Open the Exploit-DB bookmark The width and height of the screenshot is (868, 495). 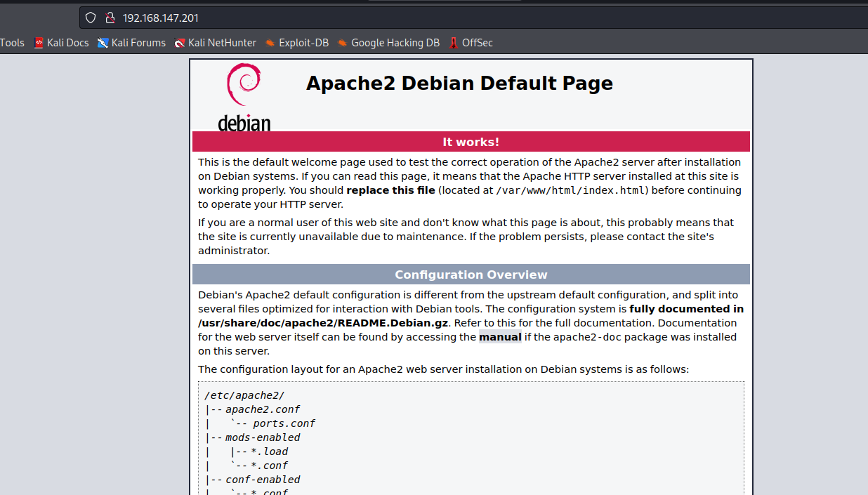(x=297, y=43)
